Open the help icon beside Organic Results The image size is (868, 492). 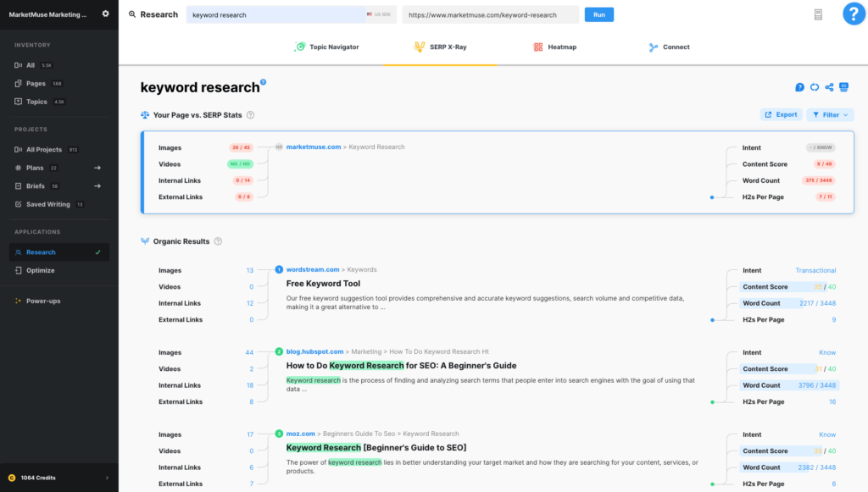tap(218, 241)
